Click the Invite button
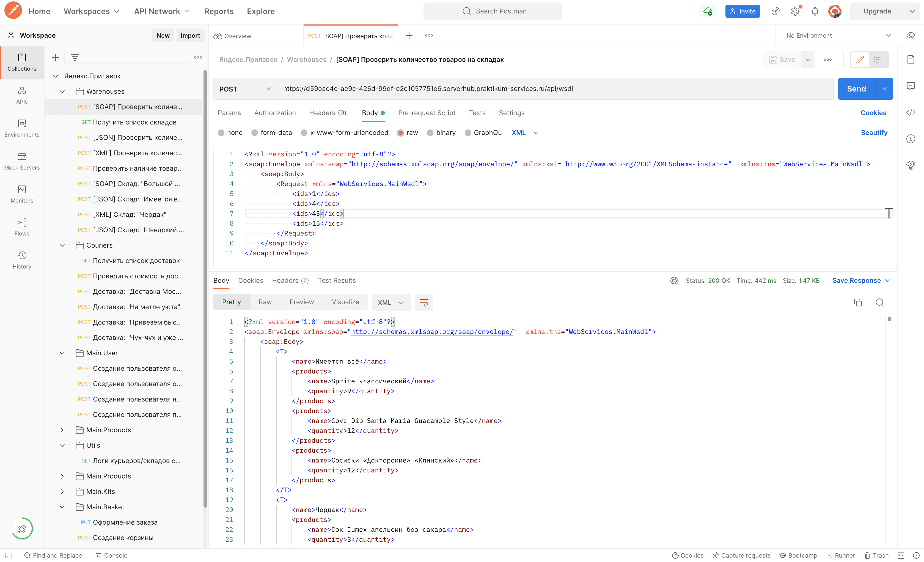 pos(742,11)
